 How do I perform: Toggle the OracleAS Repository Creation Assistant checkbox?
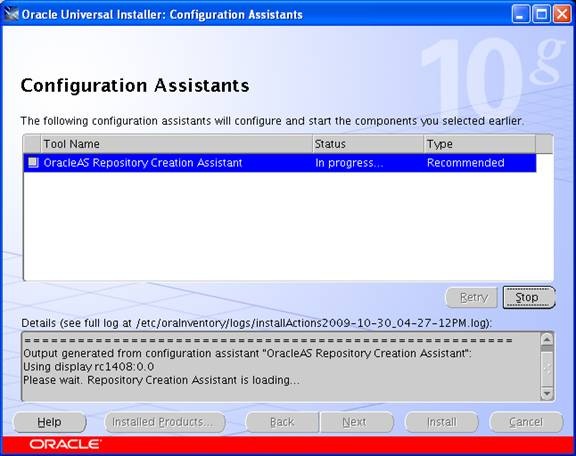pyautogui.click(x=33, y=162)
